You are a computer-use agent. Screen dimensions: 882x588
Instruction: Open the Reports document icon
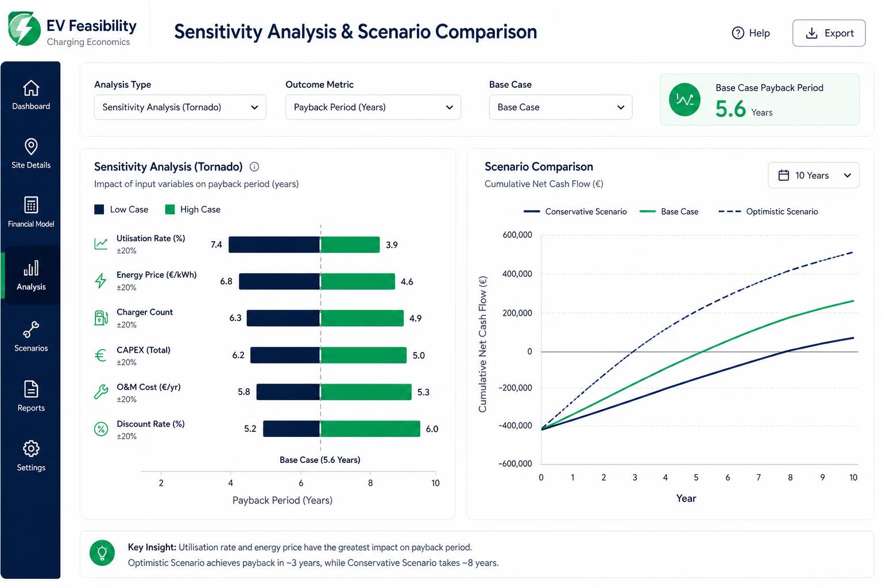pos(31,389)
